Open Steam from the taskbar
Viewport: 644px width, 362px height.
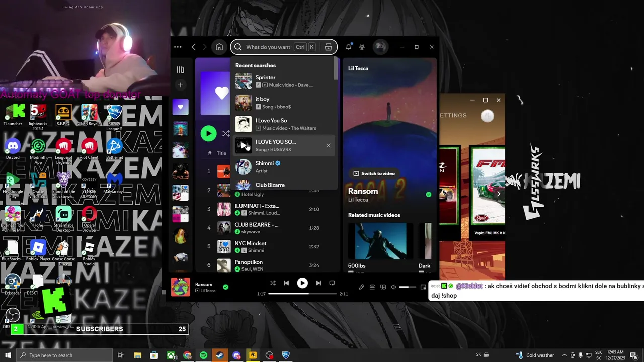click(220, 355)
